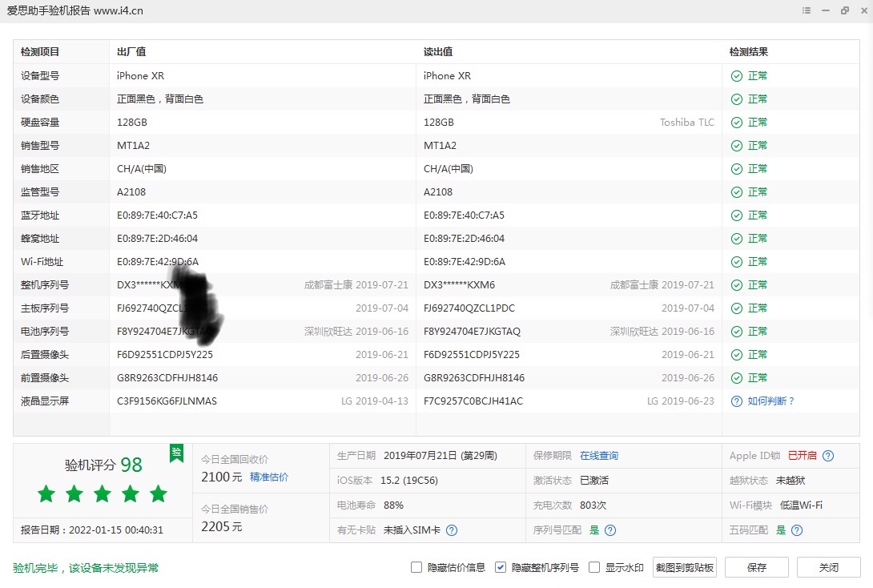The image size is (873, 588).
Task: Click the 已开启 Apple ID lock status
Action: [x=803, y=456]
